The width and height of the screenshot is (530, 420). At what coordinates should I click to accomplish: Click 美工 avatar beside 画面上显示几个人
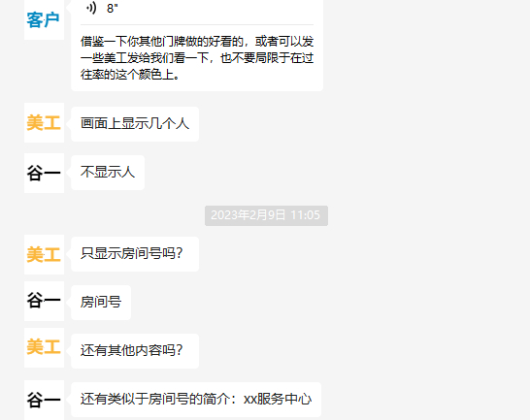click(44, 122)
